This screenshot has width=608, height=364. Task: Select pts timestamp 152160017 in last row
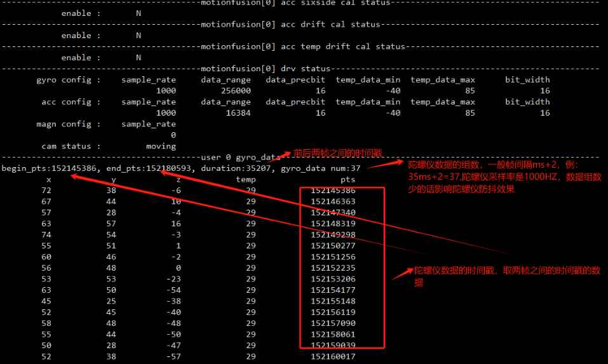click(333, 356)
